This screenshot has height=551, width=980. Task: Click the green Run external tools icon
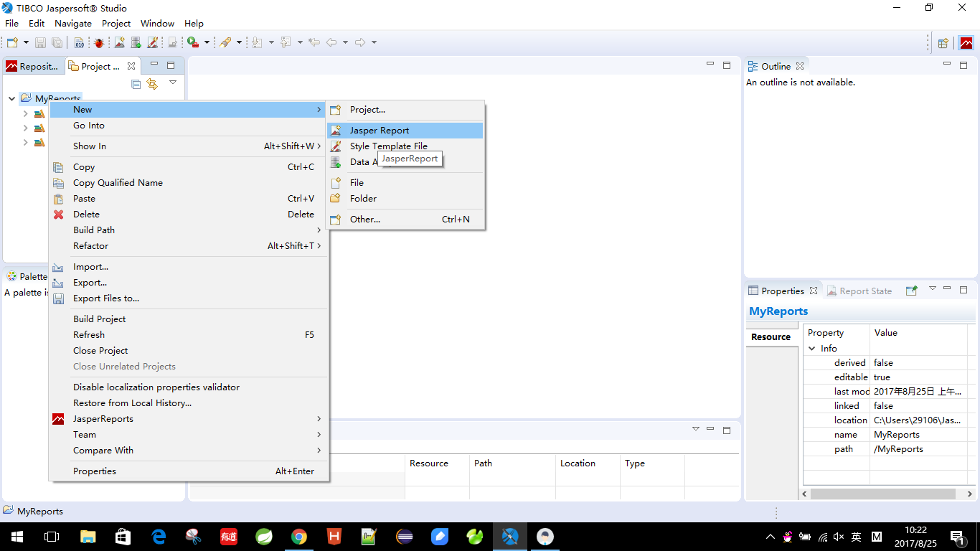193,42
